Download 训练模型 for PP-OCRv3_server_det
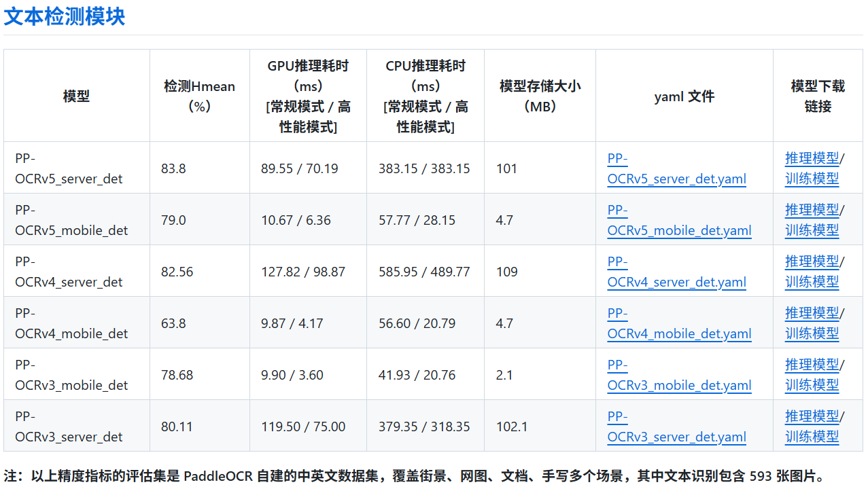The width and height of the screenshot is (868, 491). [812, 437]
